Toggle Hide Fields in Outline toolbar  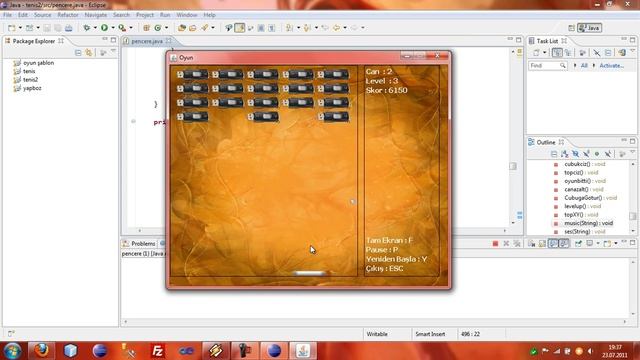click(x=575, y=154)
